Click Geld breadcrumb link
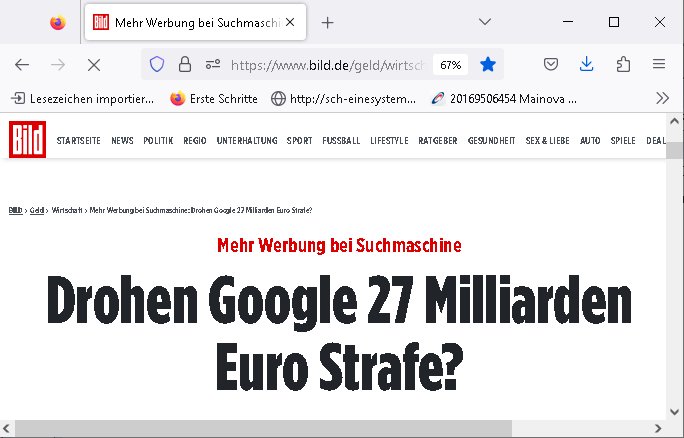 (x=37, y=210)
